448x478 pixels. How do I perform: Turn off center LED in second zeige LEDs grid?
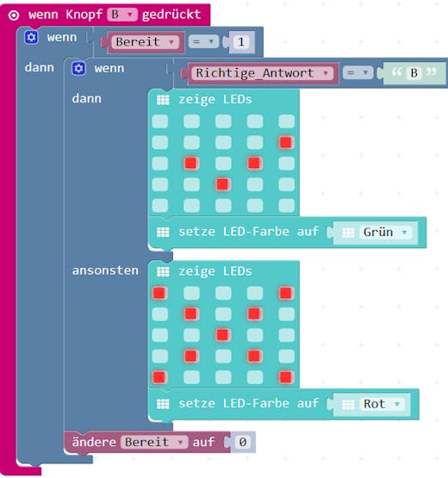(222, 335)
